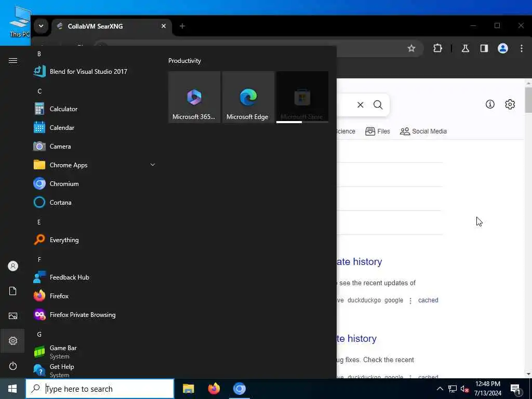This screenshot has height=399, width=532.
Task: Switch to the Files search category
Action: (378, 131)
